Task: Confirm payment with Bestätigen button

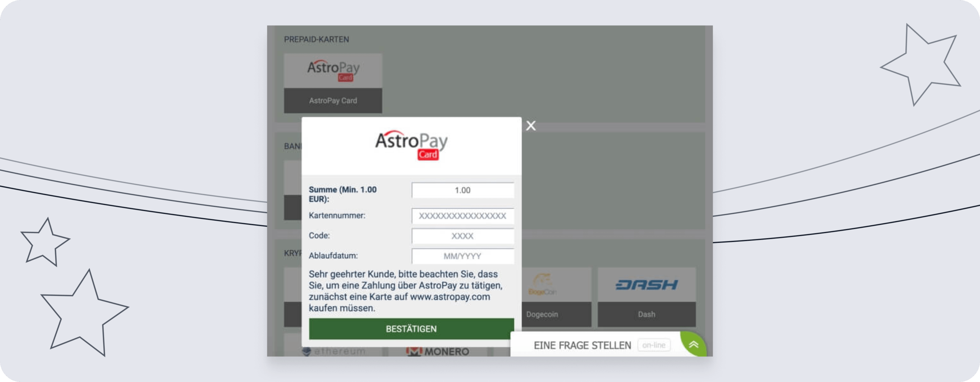Action: click(411, 329)
